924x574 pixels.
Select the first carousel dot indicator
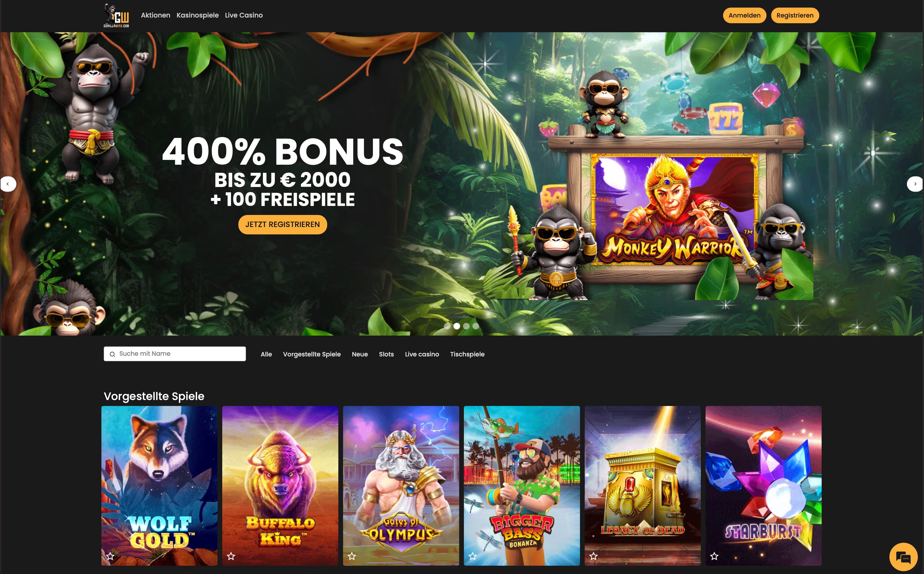point(447,326)
